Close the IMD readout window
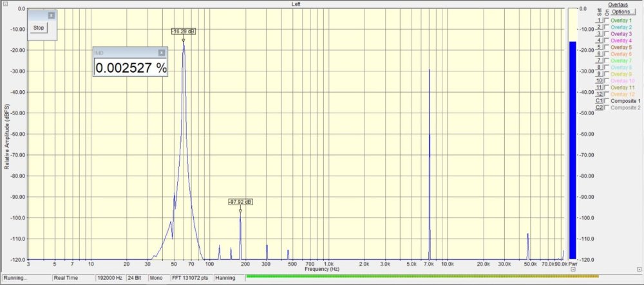The image size is (644, 285). coord(162,53)
